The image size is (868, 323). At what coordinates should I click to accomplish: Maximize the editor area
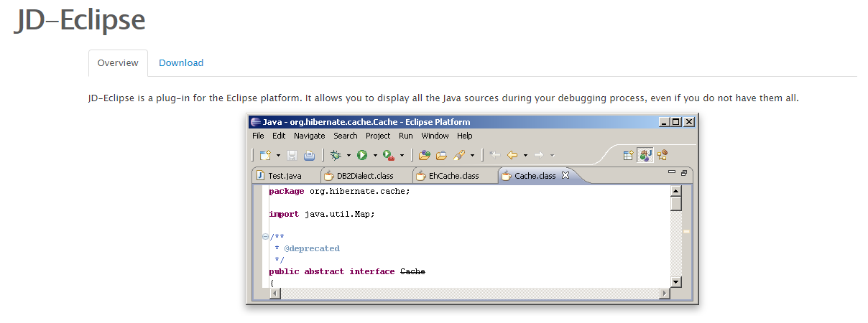pos(684,172)
